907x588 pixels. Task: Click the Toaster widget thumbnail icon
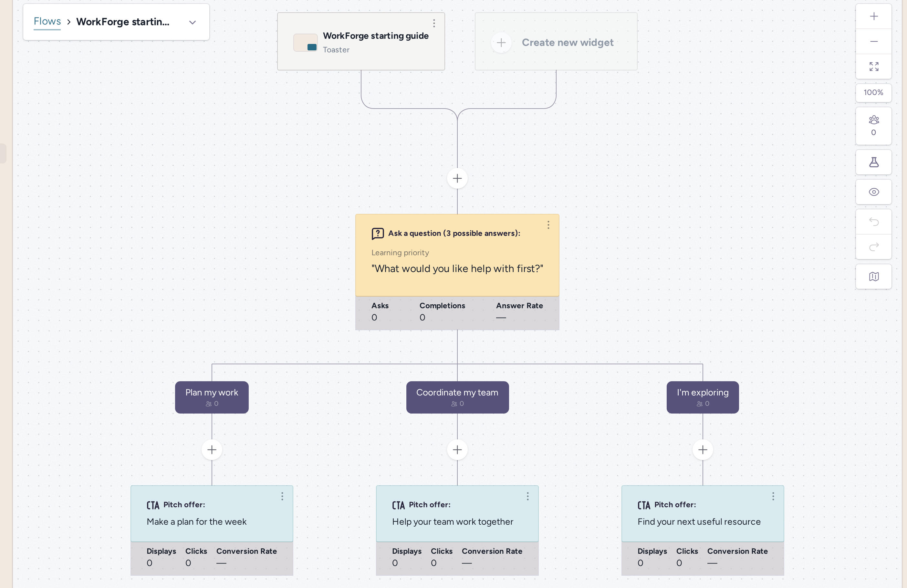tap(305, 42)
